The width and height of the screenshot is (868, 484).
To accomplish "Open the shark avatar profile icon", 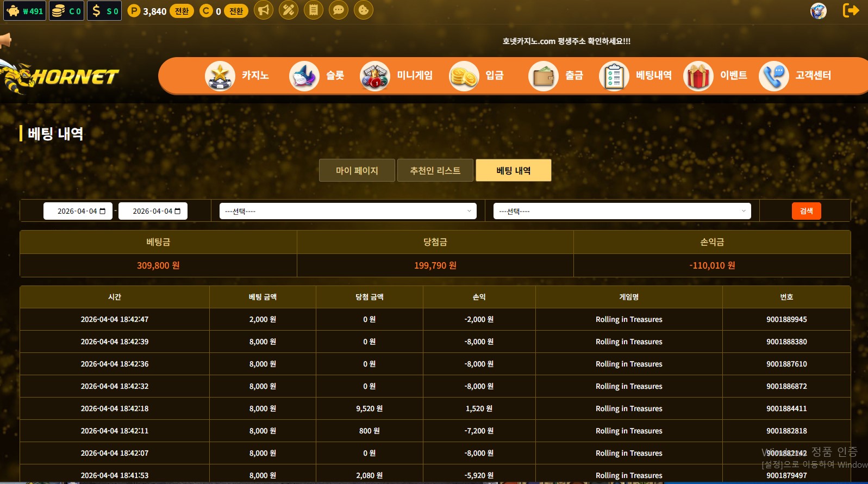I will (x=818, y=11).
